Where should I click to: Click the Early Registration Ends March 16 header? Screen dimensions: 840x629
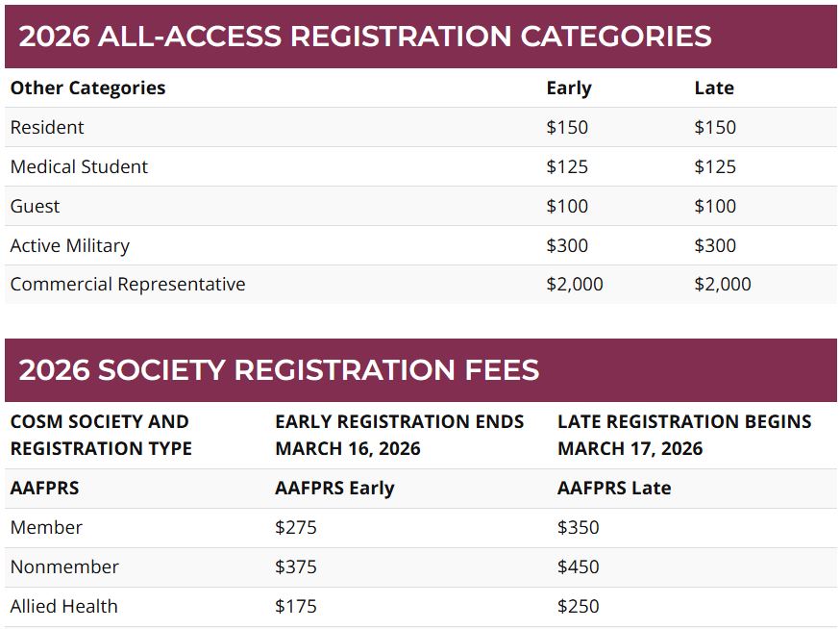point(399,435)
